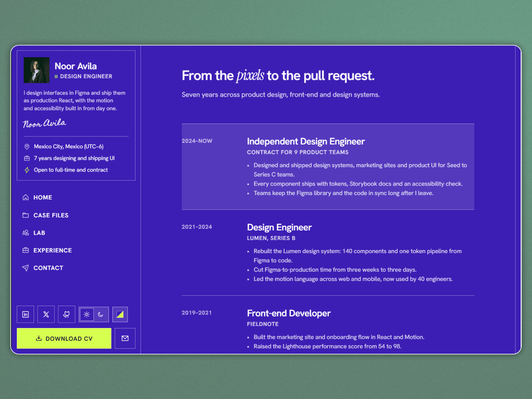Open the X (Twitter) social icon
The image size is (532, 399).
pyautogui.click(x=46, y=314)
